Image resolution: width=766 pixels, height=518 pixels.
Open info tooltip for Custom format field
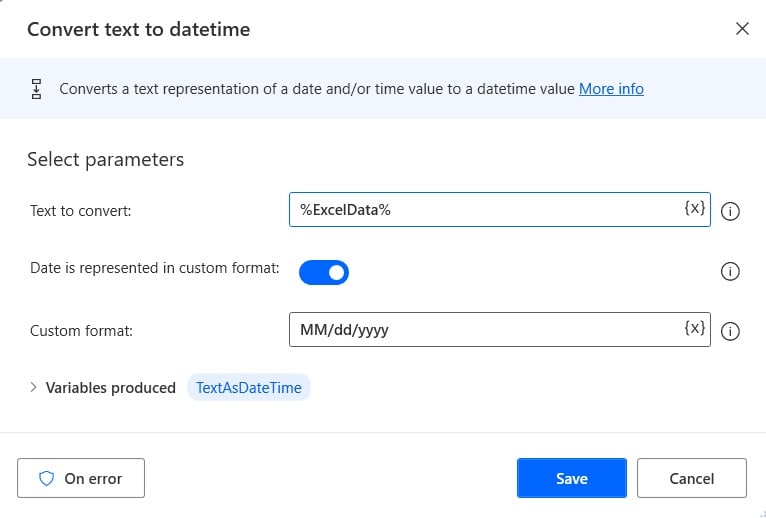730,331
